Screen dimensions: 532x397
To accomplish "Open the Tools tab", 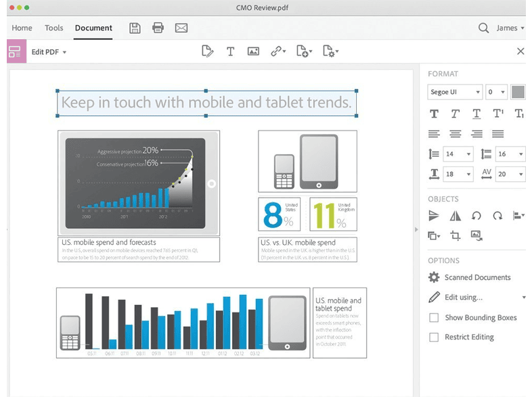I will (x=53, y=28).
